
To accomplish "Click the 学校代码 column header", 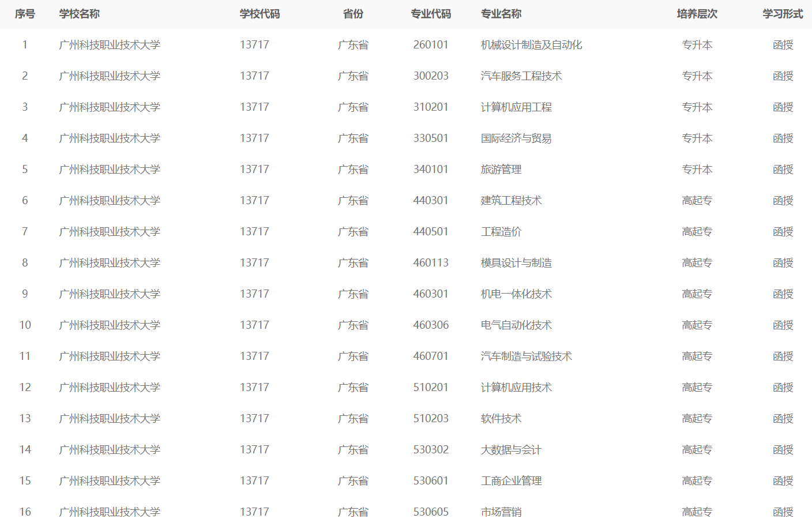I will (260, 14).
